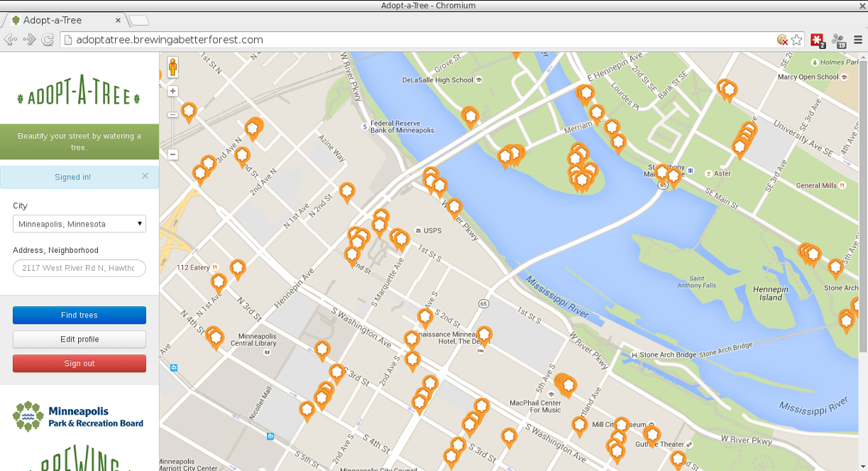
Task: Click the General Mills map label
Action: pyautogui.click(x=821, y=185)
